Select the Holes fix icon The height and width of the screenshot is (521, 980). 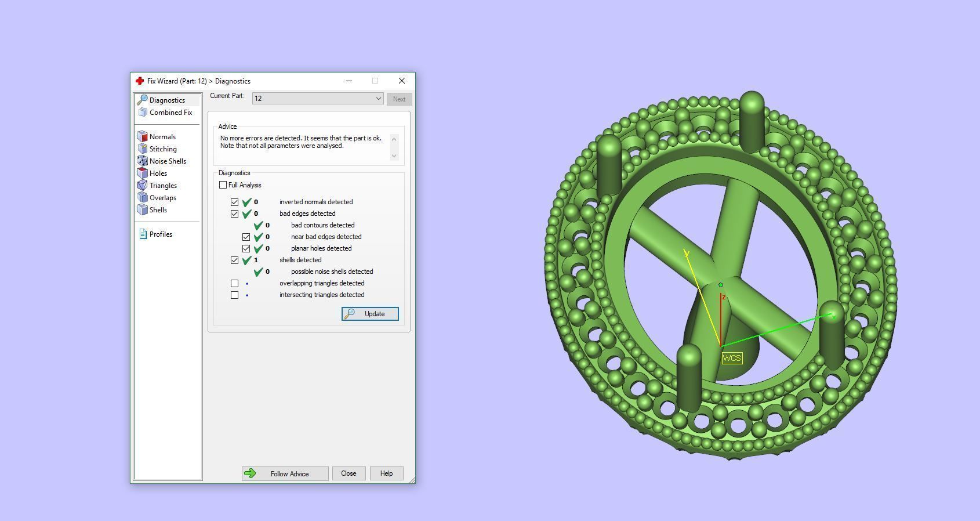(x=143, y=173)
